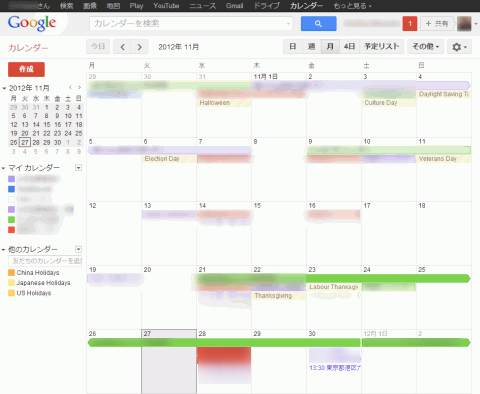Toggle the first purple calendar swatch in My Calendars
Screen dimensions: 480x394
pyautogui.click(x=11, y=179)
